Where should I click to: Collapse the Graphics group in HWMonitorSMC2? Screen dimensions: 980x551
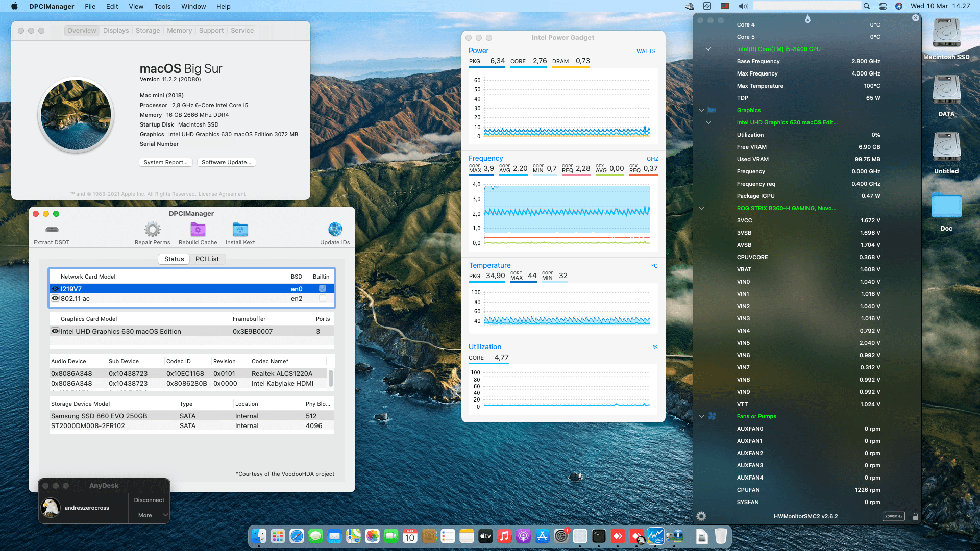[702, 110]
